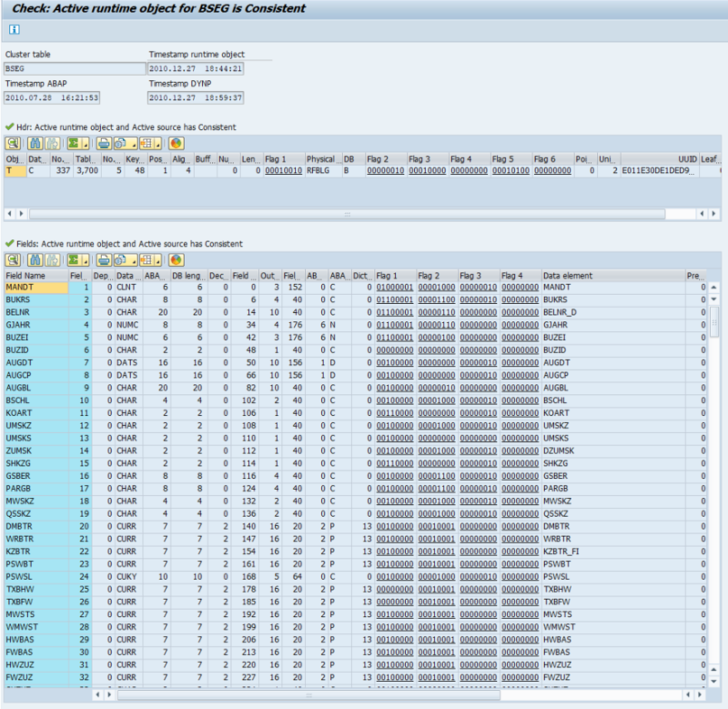The image size is (728, 709).
Task: Search the Fields grid with binoculars icon
Action: [x=35, y=261]
